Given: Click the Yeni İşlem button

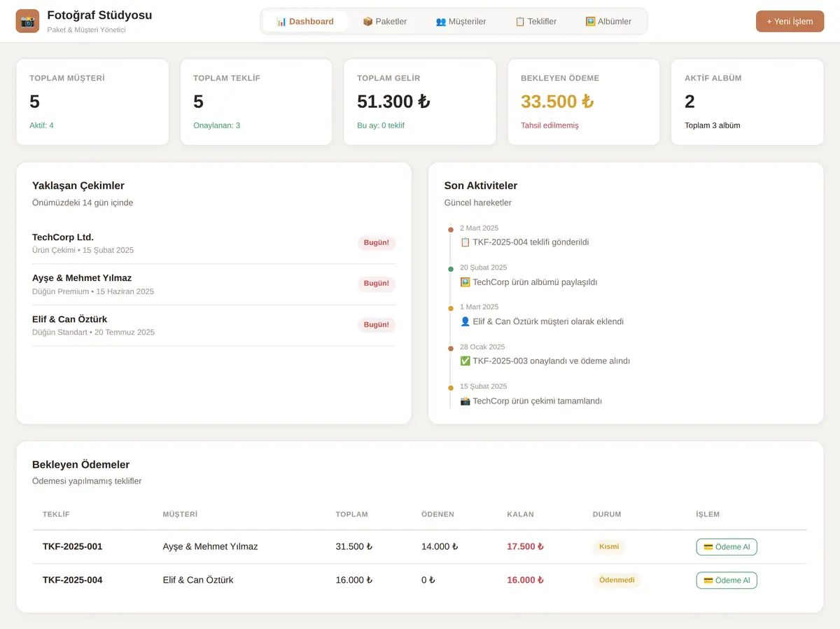Looking at the screenshot, I should [x=790, y=21].
